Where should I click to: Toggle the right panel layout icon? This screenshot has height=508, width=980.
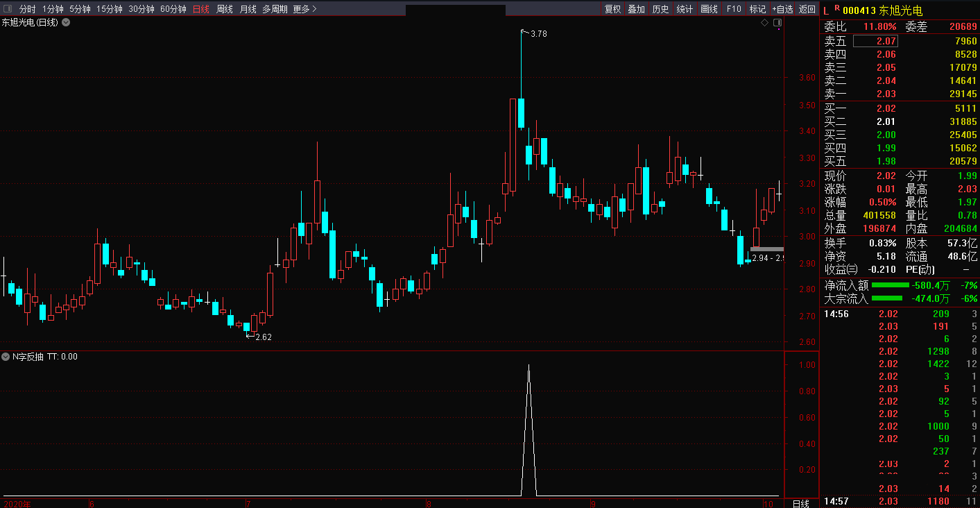point(777,22)
